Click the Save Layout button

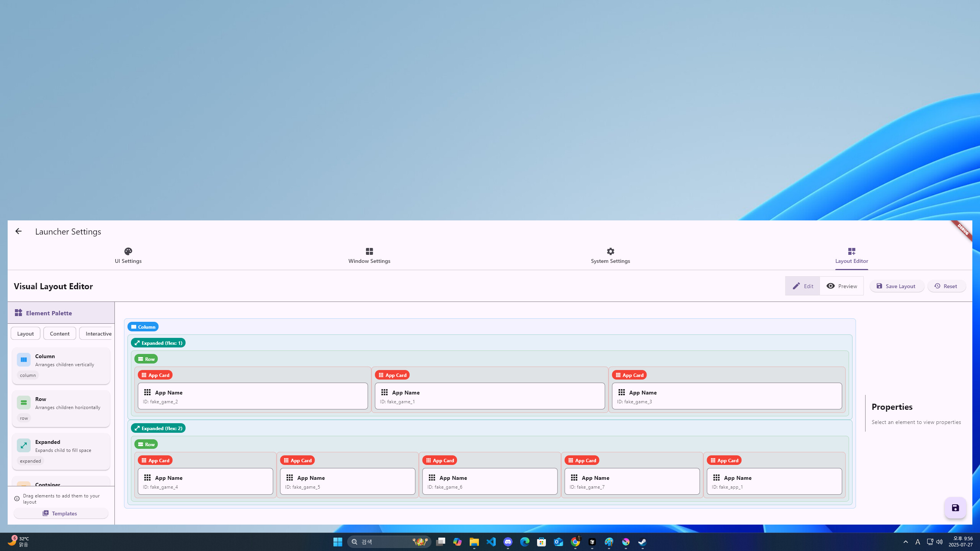897,286
